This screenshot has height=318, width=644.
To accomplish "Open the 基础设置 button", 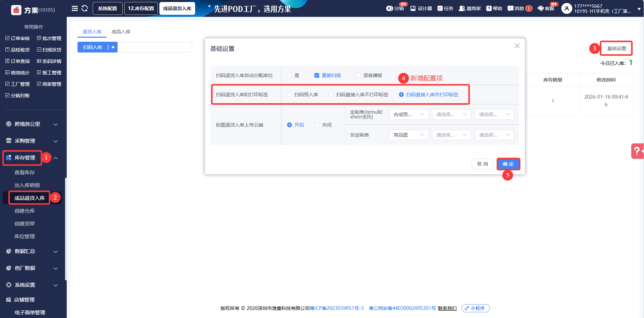I will (617, 48).
